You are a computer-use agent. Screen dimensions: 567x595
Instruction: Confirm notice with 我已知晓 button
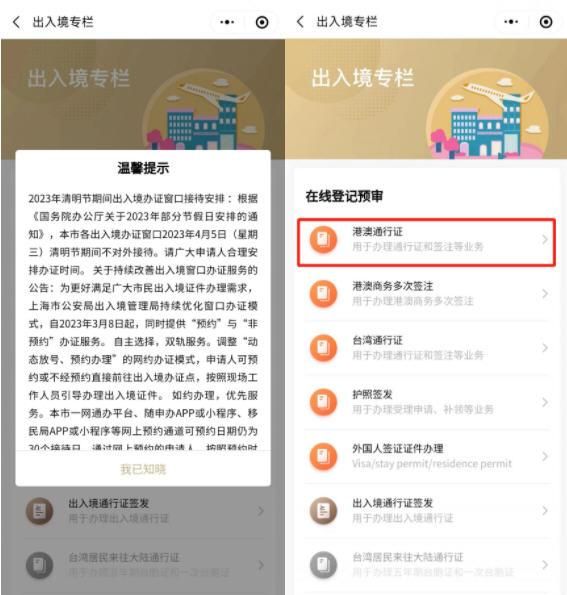click(143, 469)
